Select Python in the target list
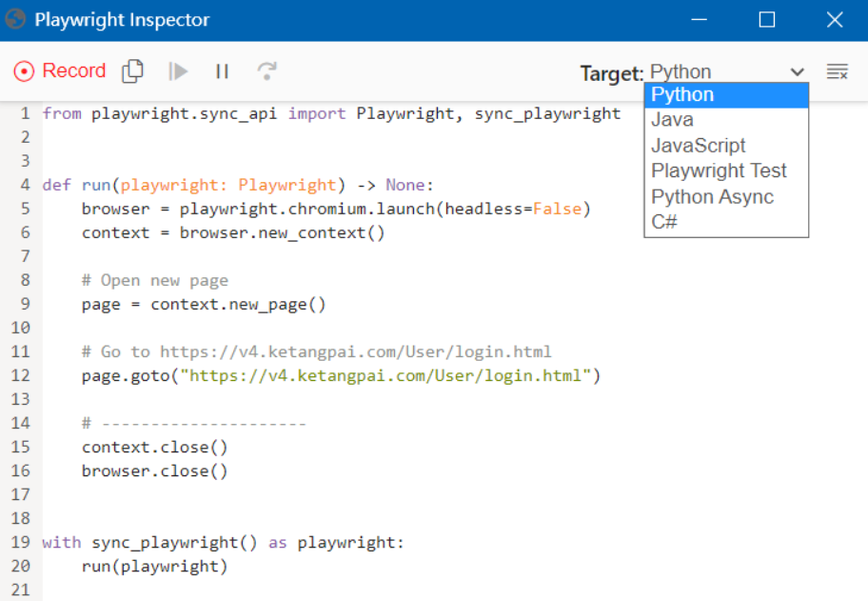Image resolution: width=868 pixels, height=601 pixels. click(726, 95)
